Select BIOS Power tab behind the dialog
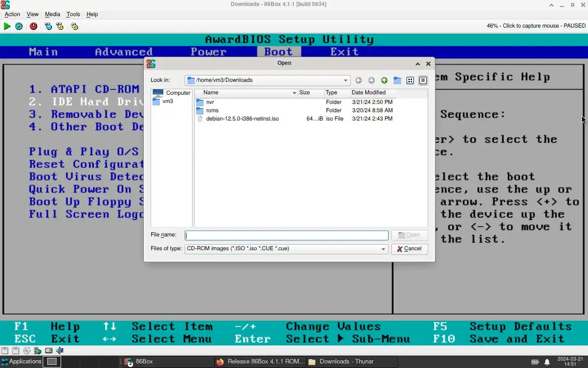The height and width of the screenshot is (368, 588). (x=209, y=52)
